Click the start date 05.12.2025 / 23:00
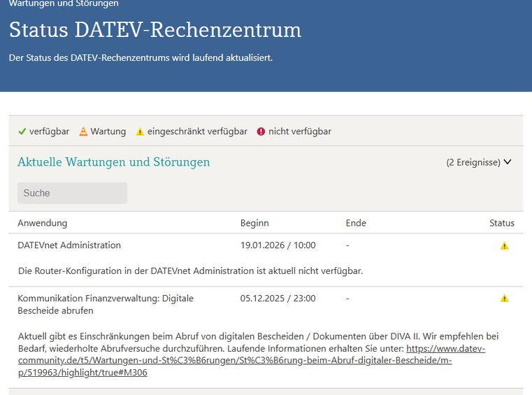This screenshot has height=395, width=532. pos(278,299)
